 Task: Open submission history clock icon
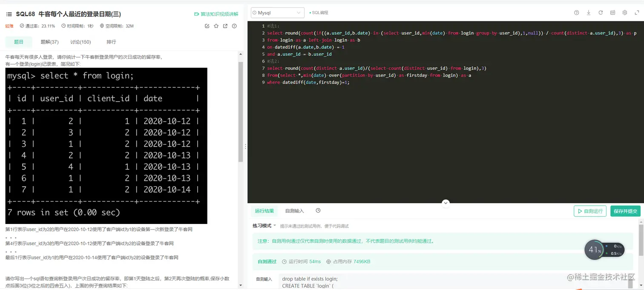[x=318, y=210]
